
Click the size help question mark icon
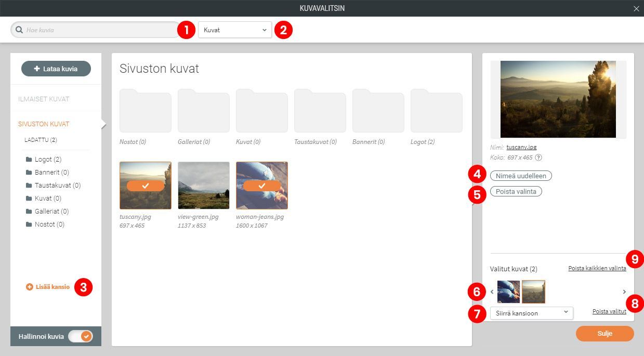[x=538, y=157]
